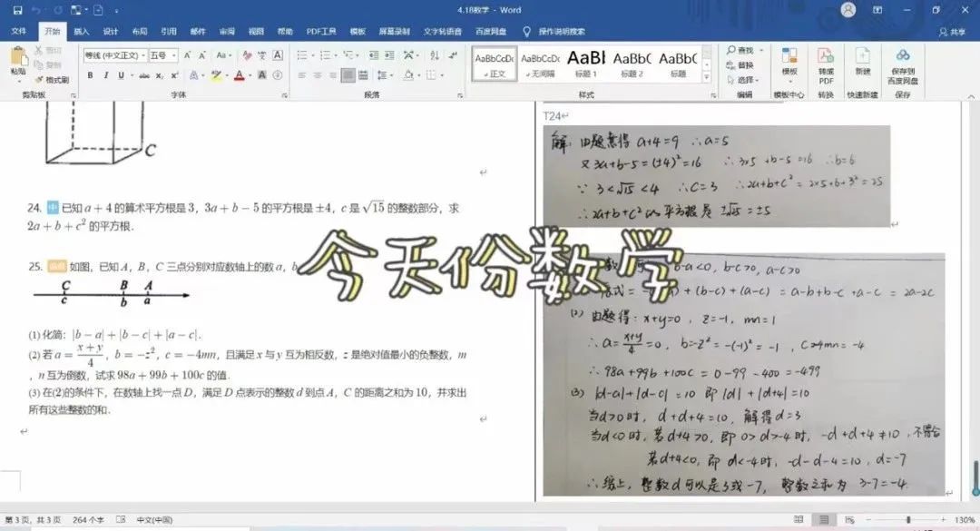Open the font size dropdown 五号
The image size is (980, 531).
[x=163, y=55]
